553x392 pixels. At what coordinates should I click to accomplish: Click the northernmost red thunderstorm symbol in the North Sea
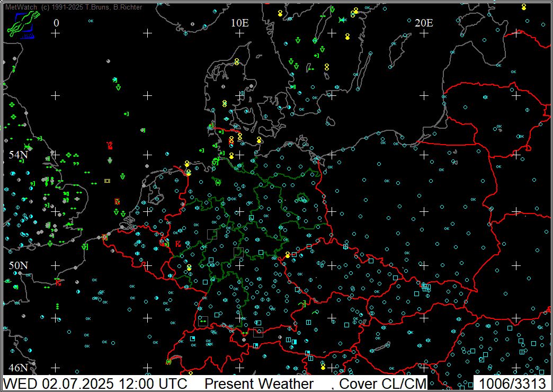point(110,145)
